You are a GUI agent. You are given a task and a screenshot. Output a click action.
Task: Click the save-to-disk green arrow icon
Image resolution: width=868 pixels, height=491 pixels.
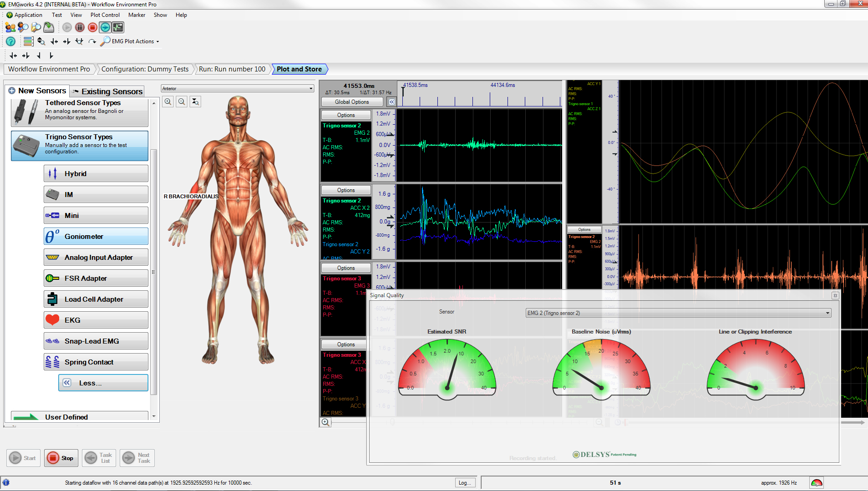tap(49, 27)
